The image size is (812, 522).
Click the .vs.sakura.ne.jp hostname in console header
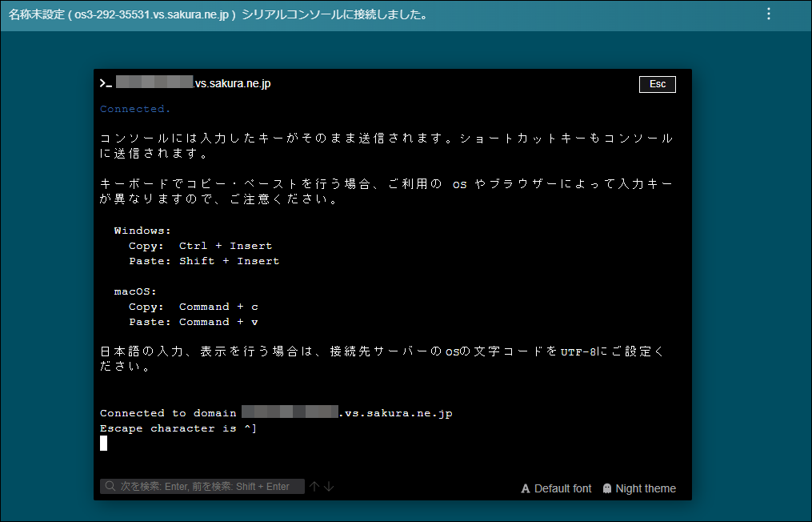click(232, 83)
